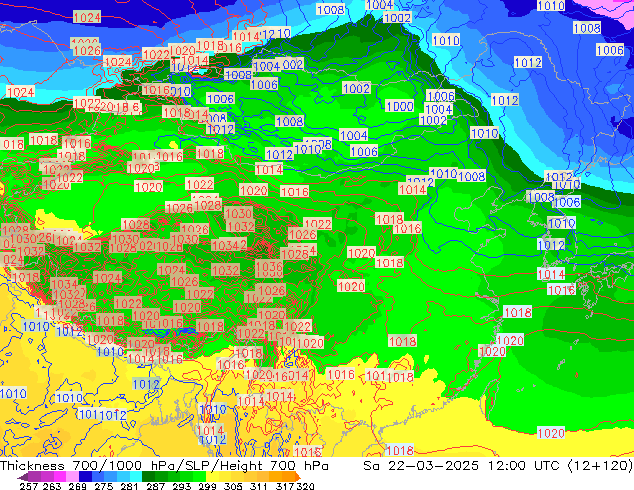634x490 pixels.
Task: Click the bright yellow legend color swatch
Action: point(212,477)
